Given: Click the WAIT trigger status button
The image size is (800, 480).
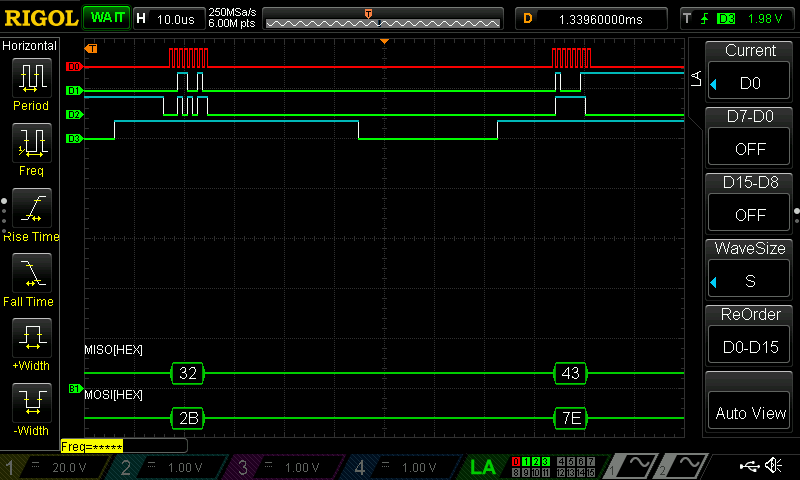Looking at the screenshot, I should [105, 18].
